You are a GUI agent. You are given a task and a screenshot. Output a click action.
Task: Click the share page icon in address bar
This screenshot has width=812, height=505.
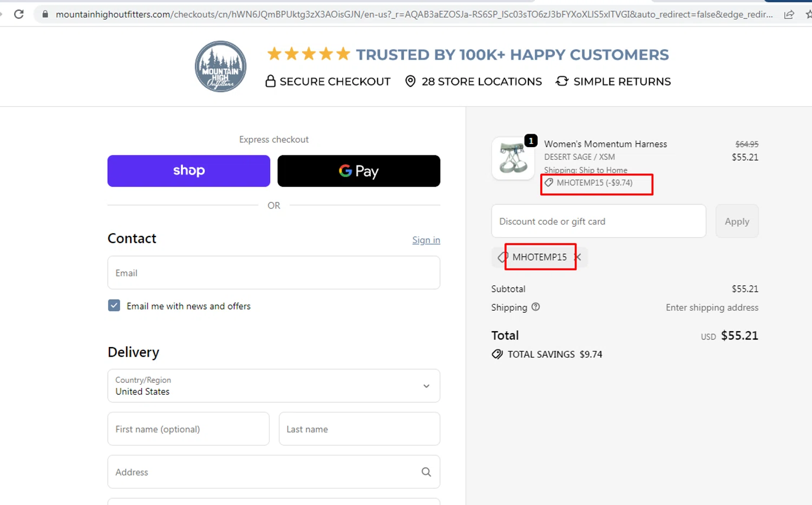coord(789,15)
